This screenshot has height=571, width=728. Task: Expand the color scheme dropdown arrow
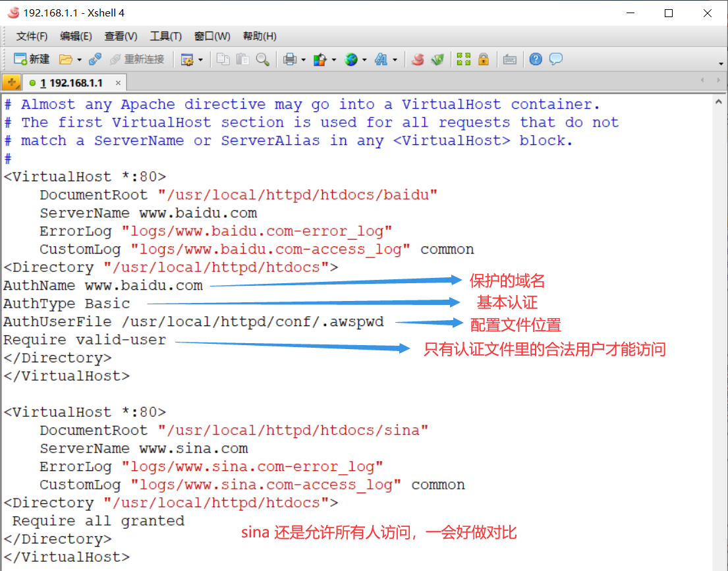pyautogui.click(x=334, y=60)
